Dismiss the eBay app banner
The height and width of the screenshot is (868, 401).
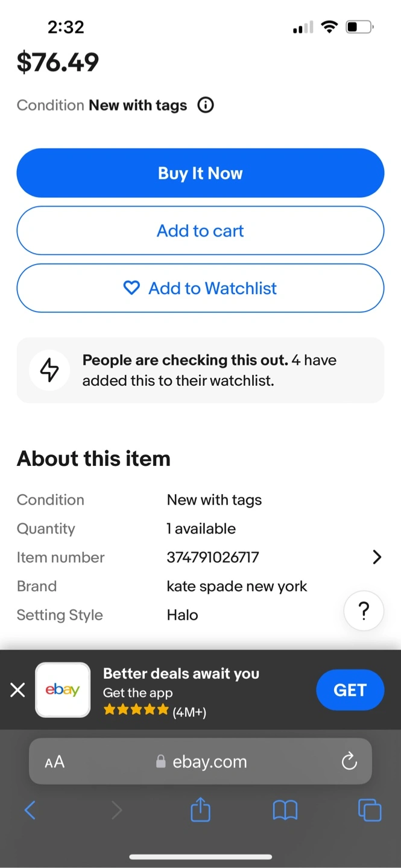18,690
